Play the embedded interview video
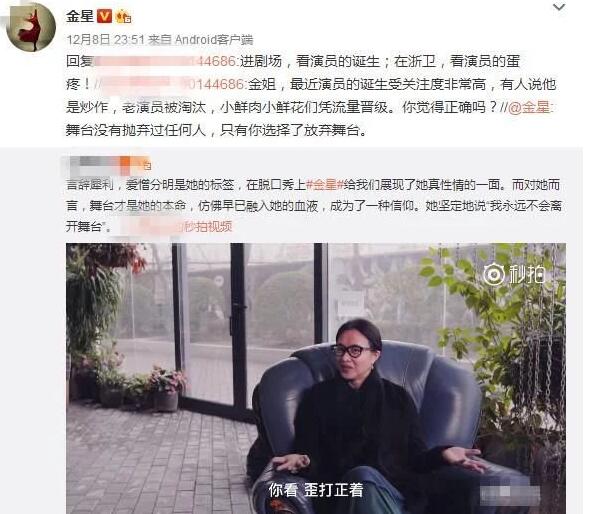 pos(316,378)
